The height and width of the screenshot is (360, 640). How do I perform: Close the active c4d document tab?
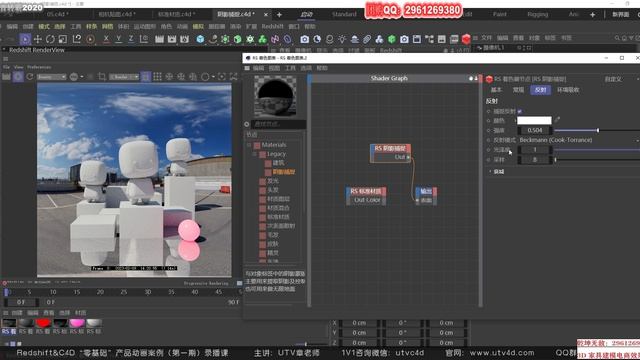266,15
